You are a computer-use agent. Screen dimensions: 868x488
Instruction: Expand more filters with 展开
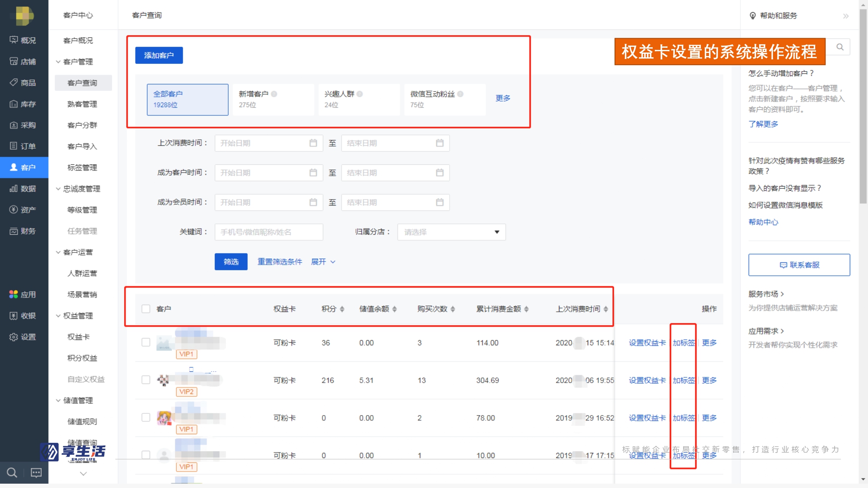323,262
